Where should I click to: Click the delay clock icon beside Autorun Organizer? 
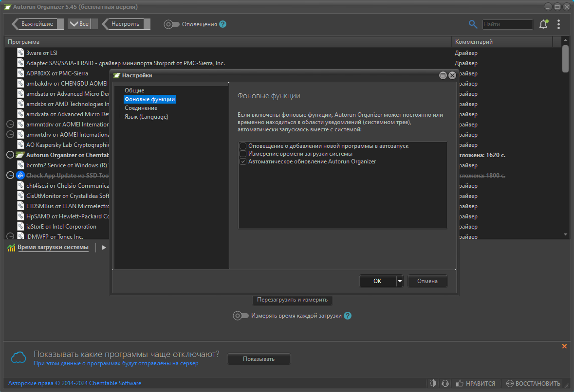point(10,155)
